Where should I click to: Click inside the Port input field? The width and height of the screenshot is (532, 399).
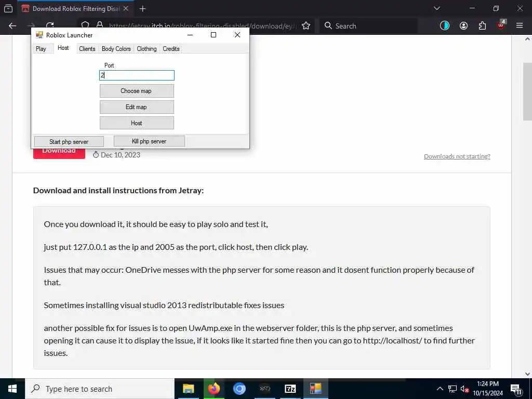click(137, 75)
